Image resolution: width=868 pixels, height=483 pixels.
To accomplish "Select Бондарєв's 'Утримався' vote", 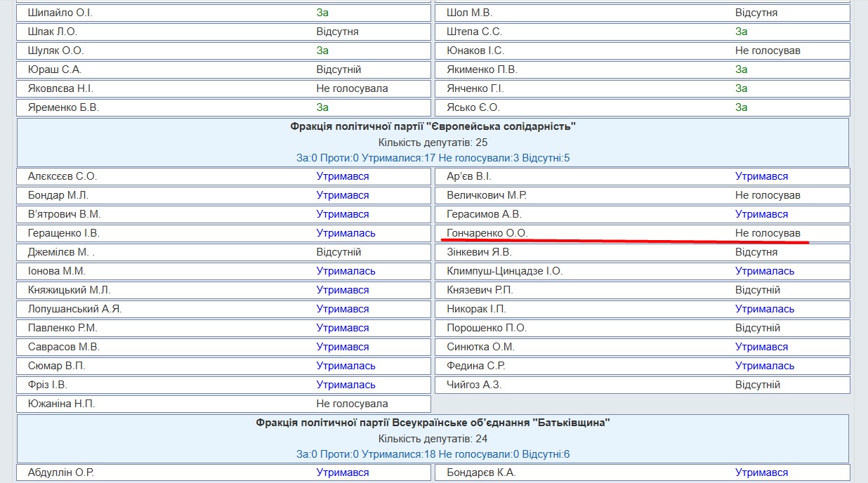I will (761, 472).
